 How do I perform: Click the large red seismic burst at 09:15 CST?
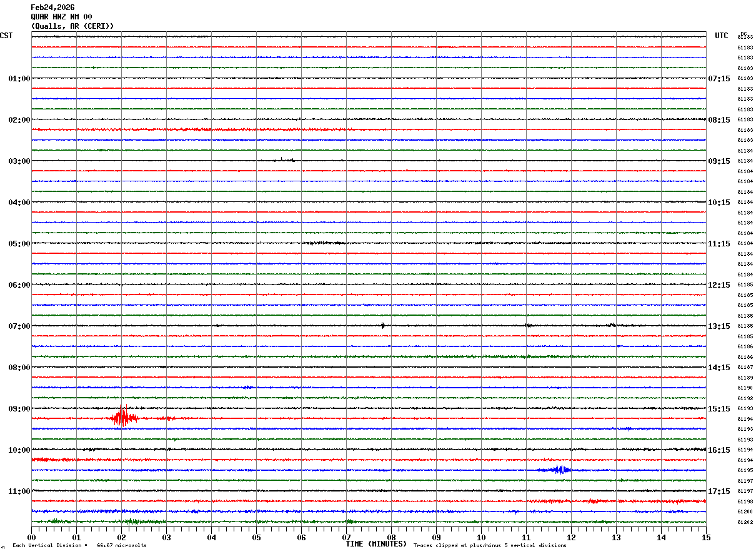(x=124, y=417)
